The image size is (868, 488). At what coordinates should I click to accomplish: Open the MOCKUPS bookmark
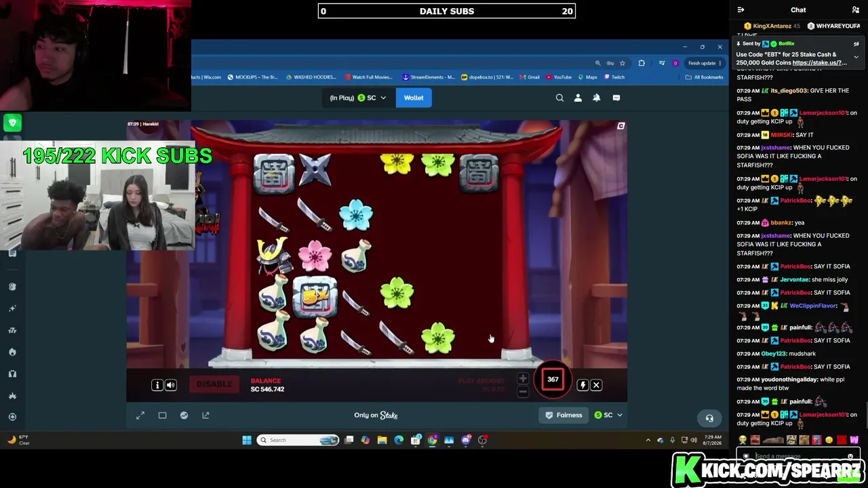pyautogui.click(x=252, y=77)
